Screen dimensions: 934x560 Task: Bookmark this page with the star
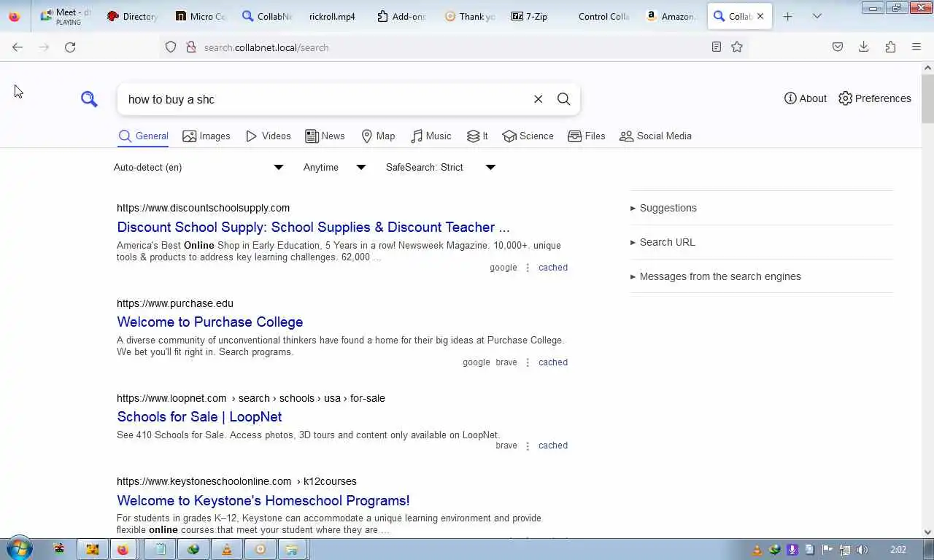click(737, 47)
